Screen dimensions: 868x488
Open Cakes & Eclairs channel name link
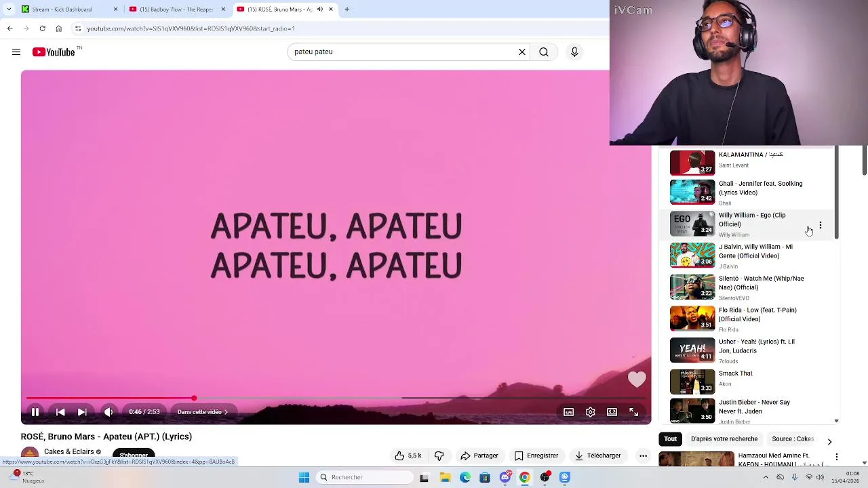[x=69, y=452]
